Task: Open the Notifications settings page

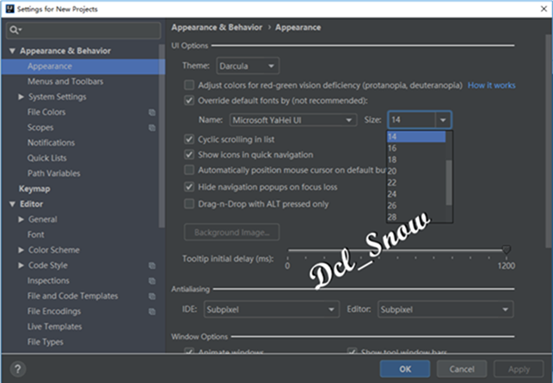Action: pyautogui.click(x=51, y=143)
